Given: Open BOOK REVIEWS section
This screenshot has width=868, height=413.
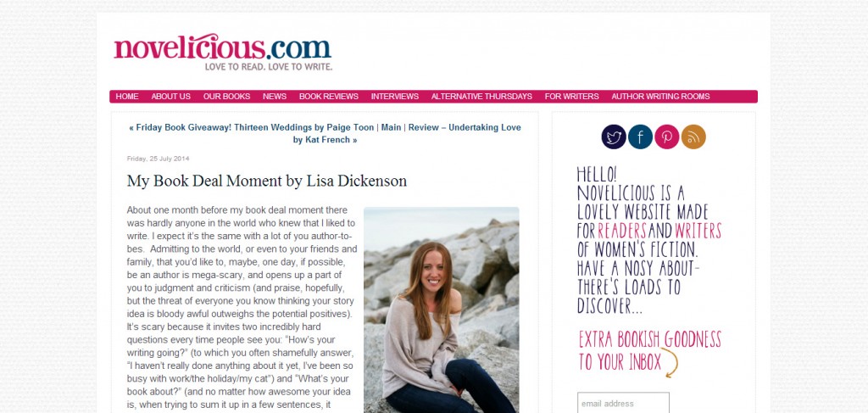Looking at the screenshot, I should [329, 97].
